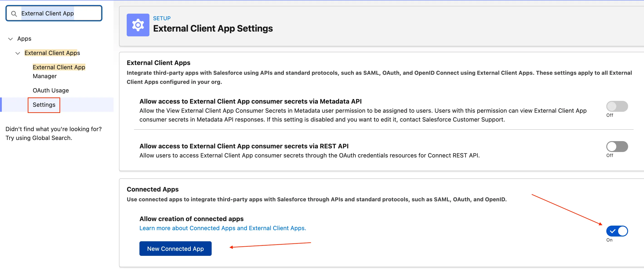Click the External Client Apps section heading
The image size is (644, 279).
[x=158, y=63]
